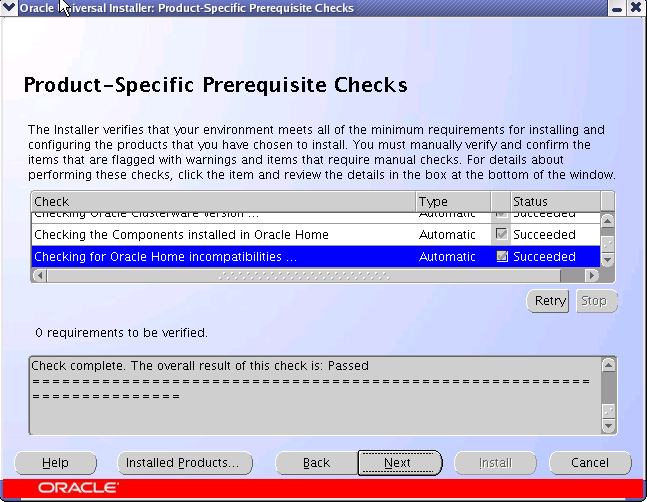Screen dimensions: 647x502
Task: Click Automatic type in Components installed row
Action: (x=447, y=235)
